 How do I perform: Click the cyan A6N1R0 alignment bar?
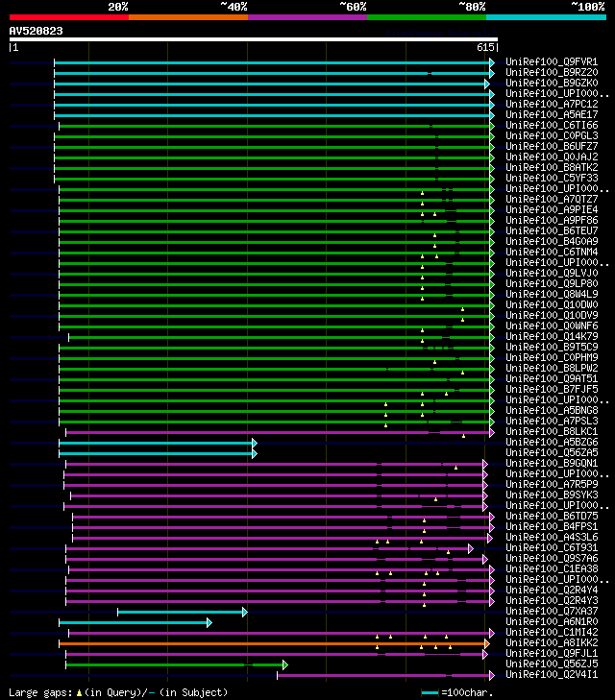tap(134, 623)
